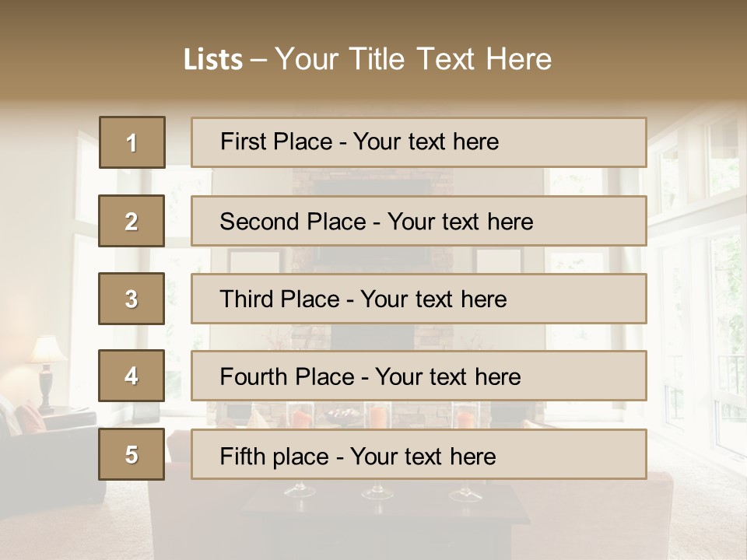Viewport: 747px width, 560px height.
Task: Select the First Place text bar
Action: 419,142
